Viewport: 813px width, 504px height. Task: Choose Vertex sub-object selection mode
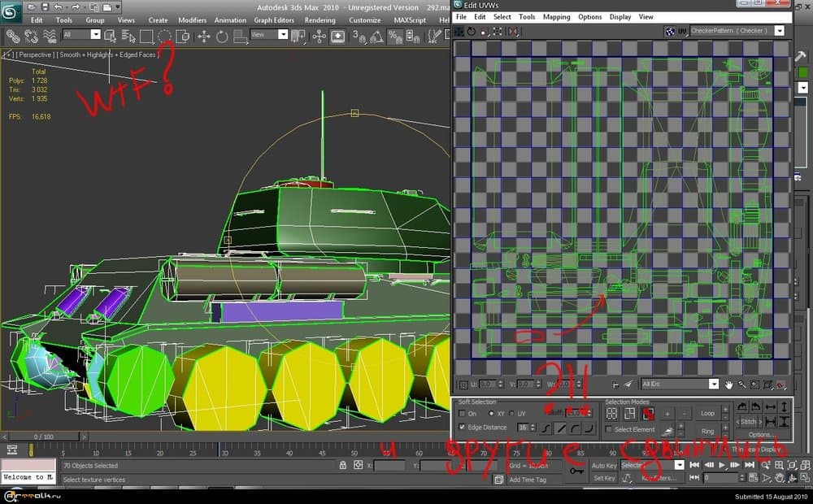coord(612,414)
